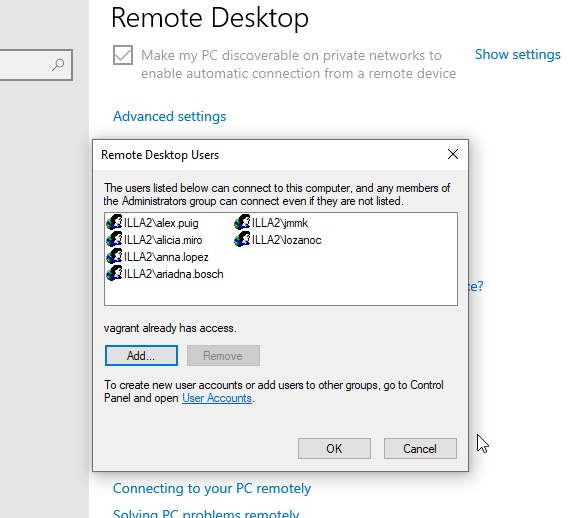The height and width of the screenshot is (518, 578).
Task: Open Advanced settings link
Action: click(170, 117)
